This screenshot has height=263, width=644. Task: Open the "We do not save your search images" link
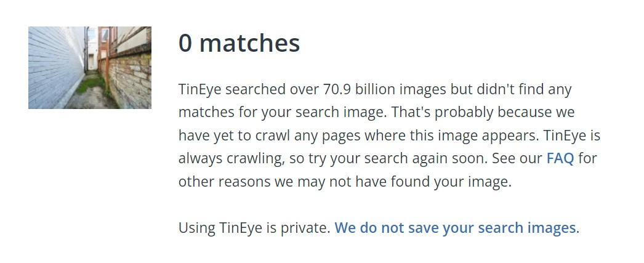[456, 228]
